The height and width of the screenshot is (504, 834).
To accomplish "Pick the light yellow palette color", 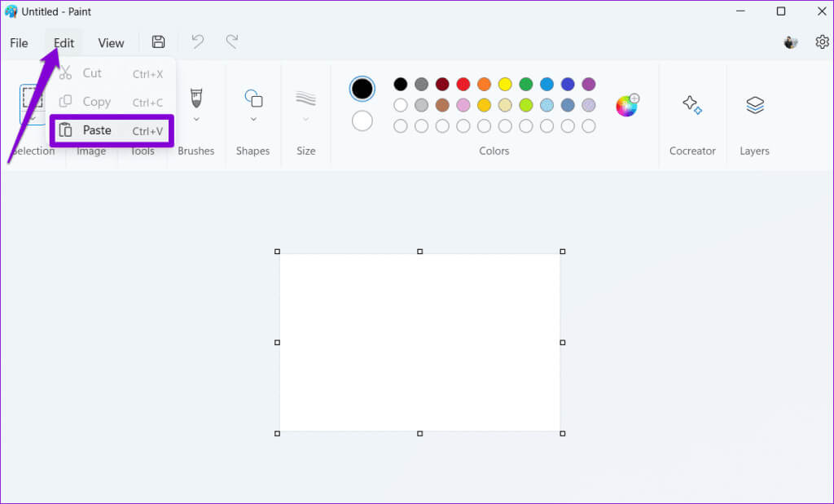I will [505, 105].
